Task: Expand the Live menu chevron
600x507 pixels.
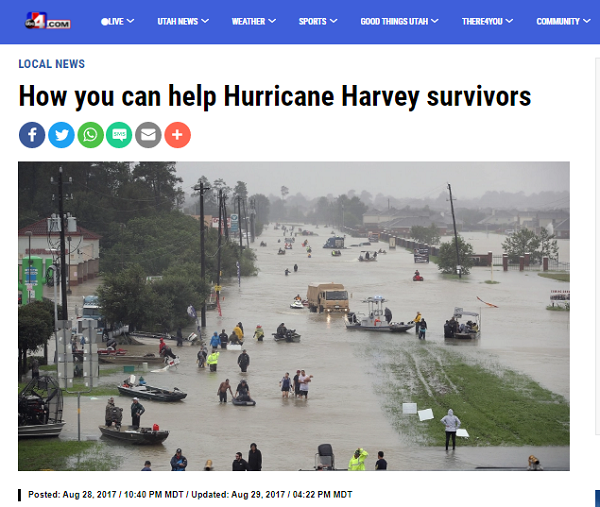Action: coord(130,21)
